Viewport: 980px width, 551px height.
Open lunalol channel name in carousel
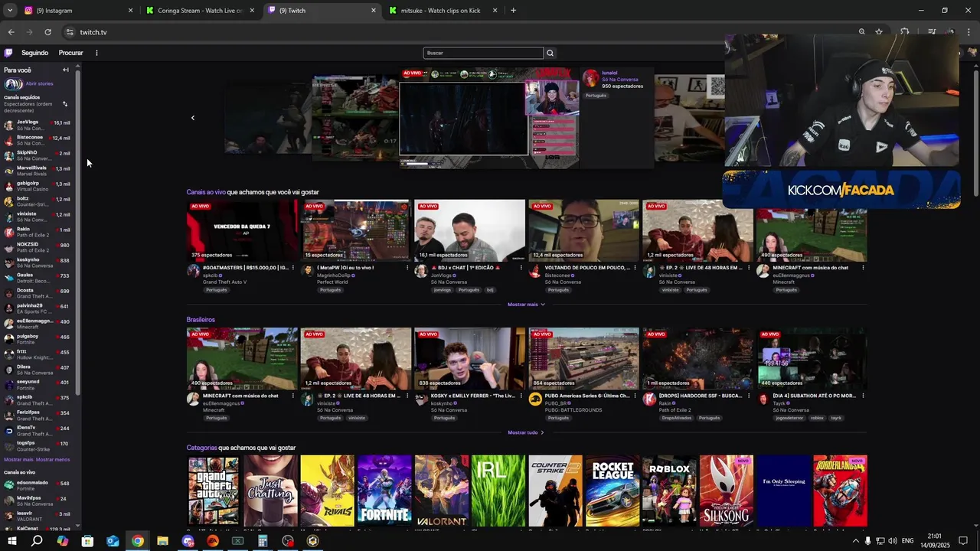(x=609, y=73)
